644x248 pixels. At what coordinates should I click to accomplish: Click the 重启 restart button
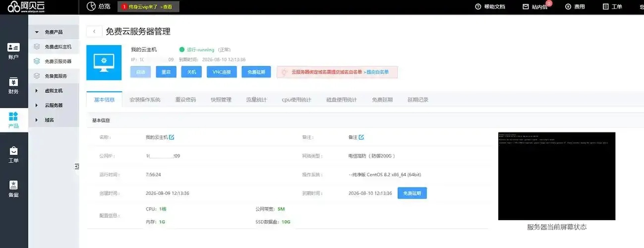166,72
